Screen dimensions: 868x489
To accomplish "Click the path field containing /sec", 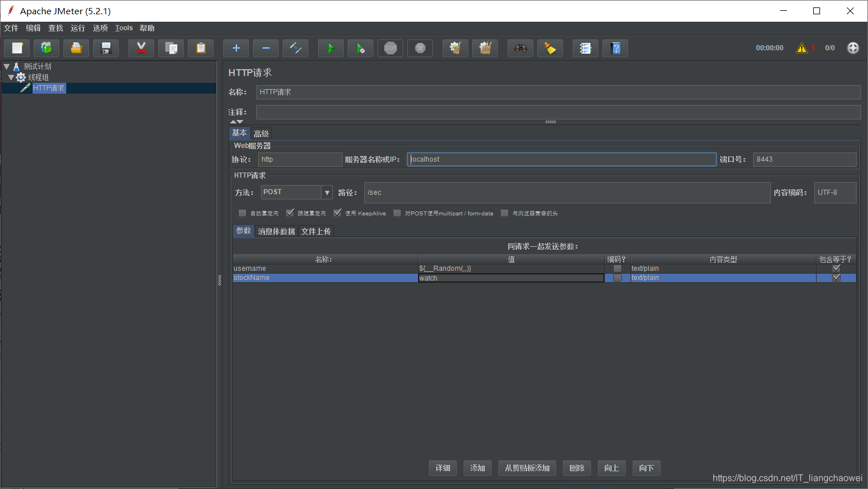I will tap(568, 193).
